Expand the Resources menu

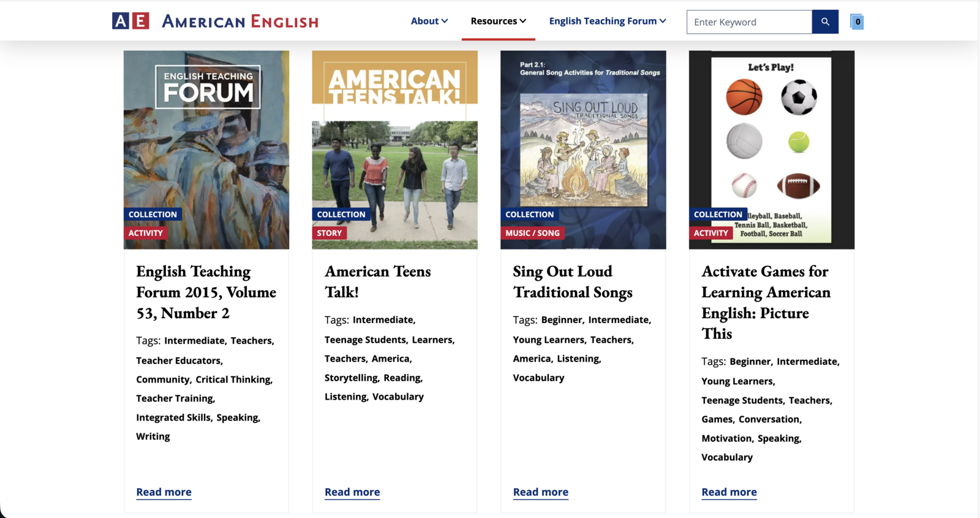point(498,21)
